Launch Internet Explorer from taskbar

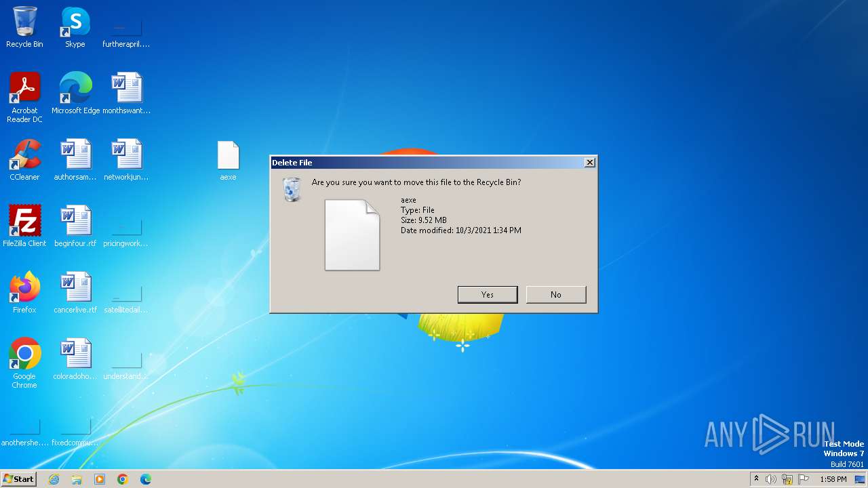(x=54, y=479)
